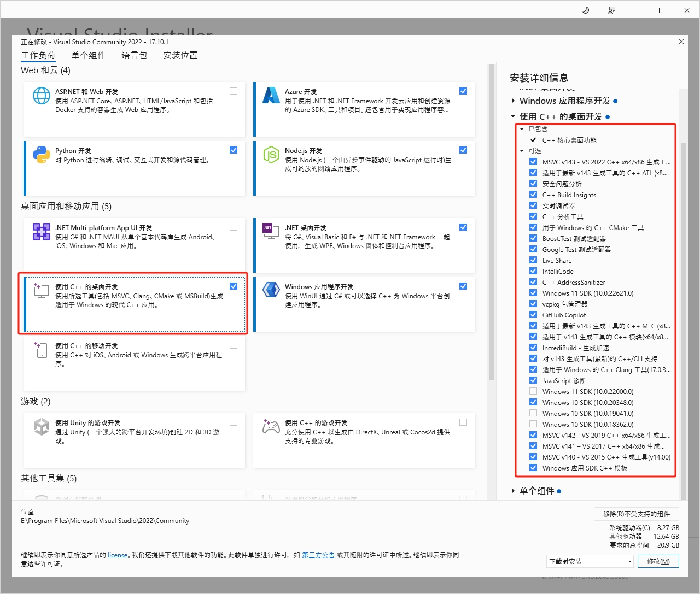700x594 pixels.
Task: Click the night mode moon icon
Action: pyautogui.click(x=586, y=10)
